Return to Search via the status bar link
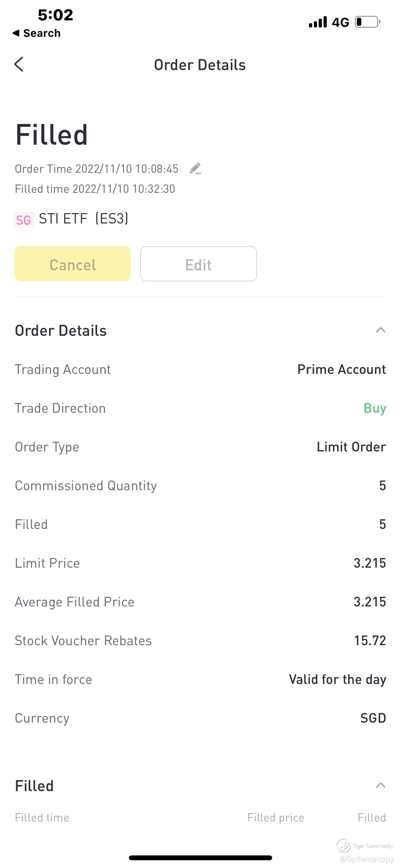Viewport: 401px width, 868px height. (36, 33)
